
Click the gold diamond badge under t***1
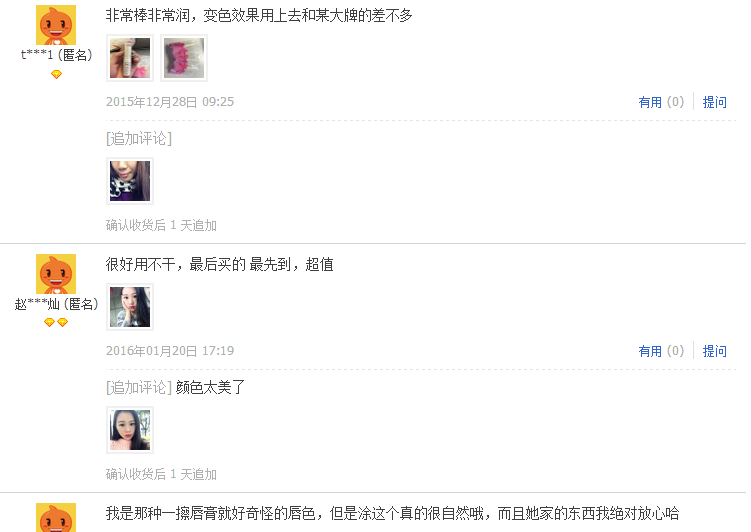tap(57, 75)
